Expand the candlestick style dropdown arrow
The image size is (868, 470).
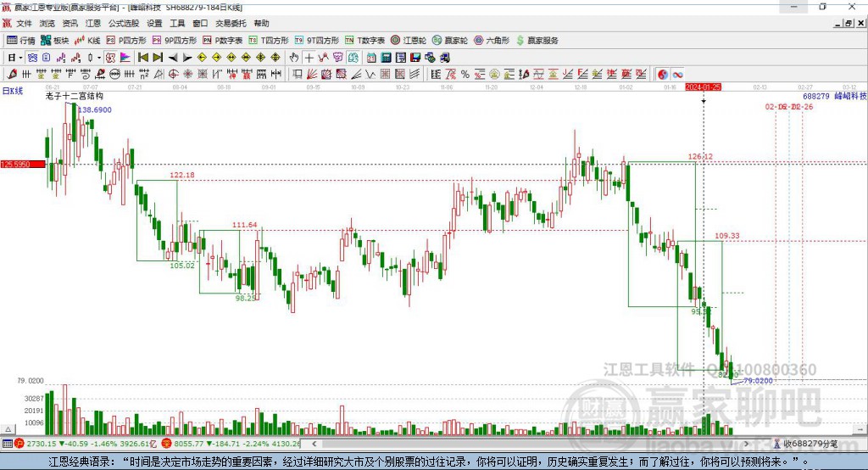(99, 58)
